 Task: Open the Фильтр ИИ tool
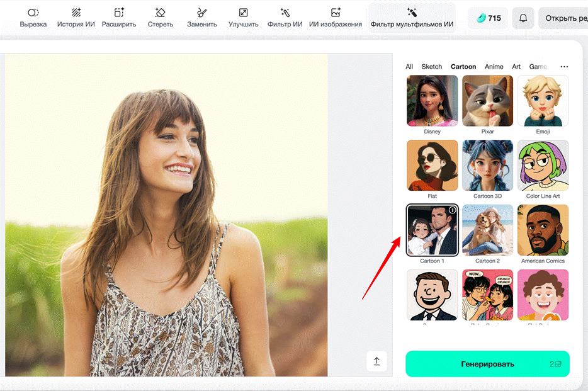tap(285, 18)
